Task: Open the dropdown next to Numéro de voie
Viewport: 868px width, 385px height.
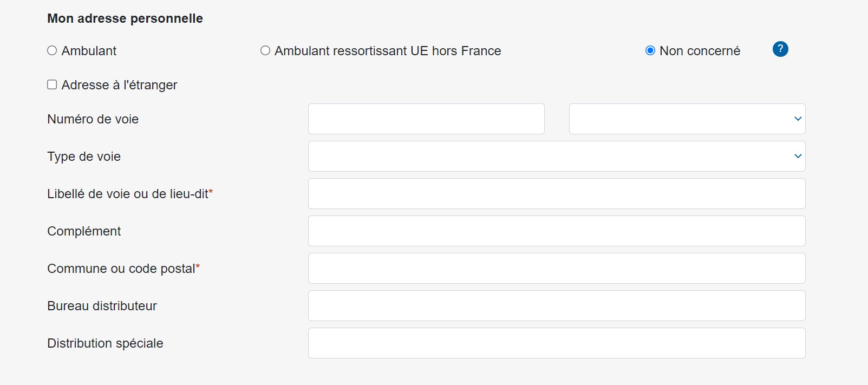Action: (687, 119)
